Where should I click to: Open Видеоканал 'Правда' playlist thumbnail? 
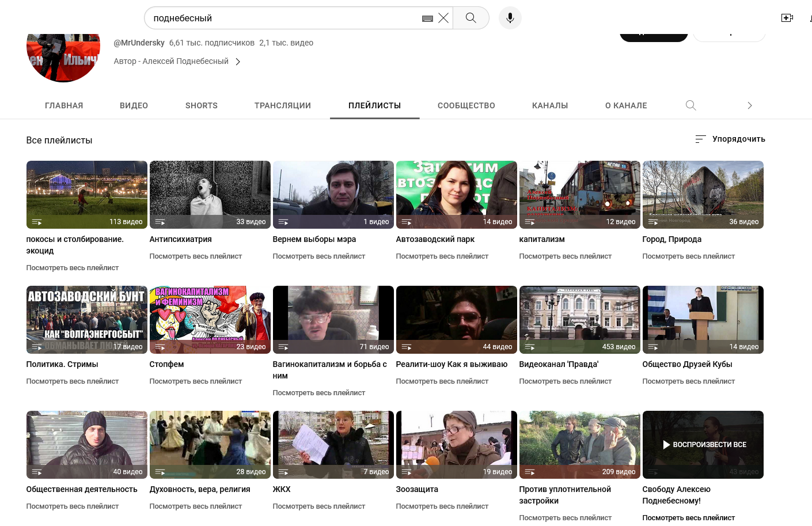point(579,319)
